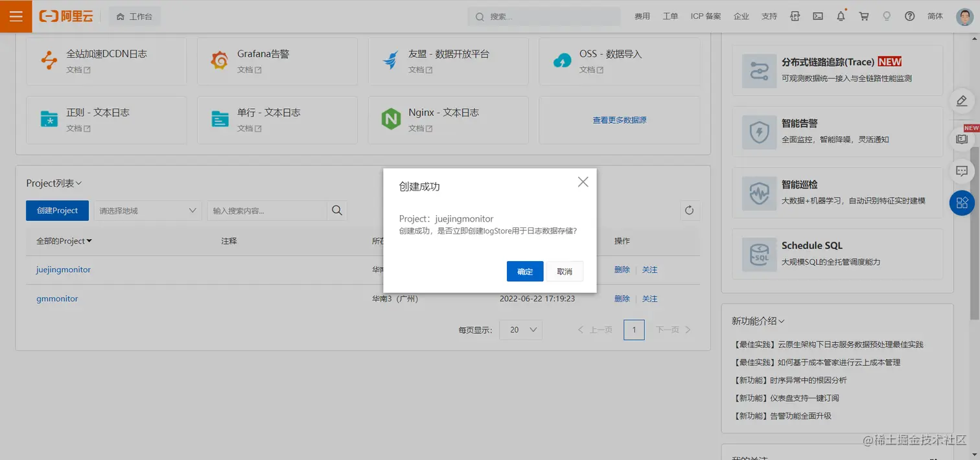Click 取消 in the 创建成功 dialog

[x=565, y=271]
